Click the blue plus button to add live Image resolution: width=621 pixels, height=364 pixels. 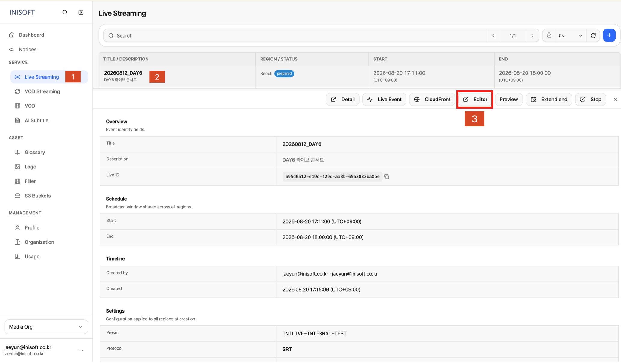pos(609,35)
